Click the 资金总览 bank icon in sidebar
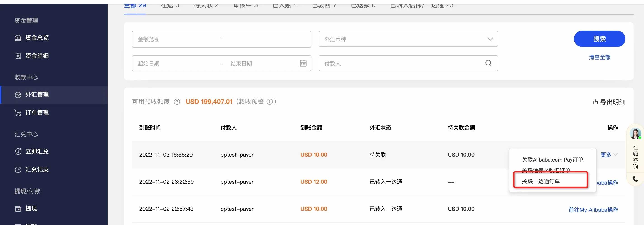644x225 pixels. [x=18, y=38]
